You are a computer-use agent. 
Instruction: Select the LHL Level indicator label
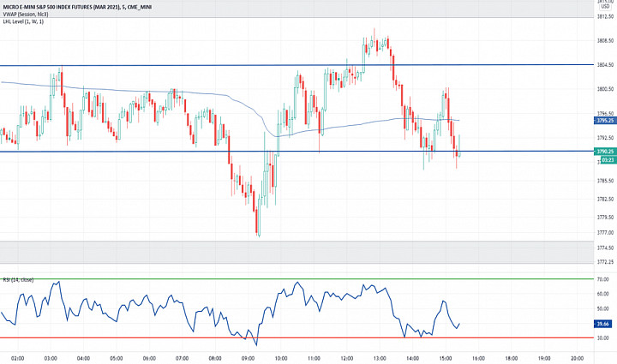(23, 21)
